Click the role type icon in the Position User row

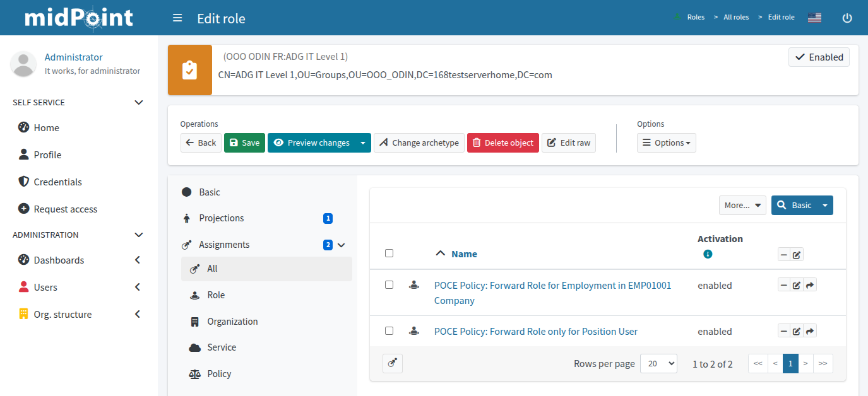[413, 330]
